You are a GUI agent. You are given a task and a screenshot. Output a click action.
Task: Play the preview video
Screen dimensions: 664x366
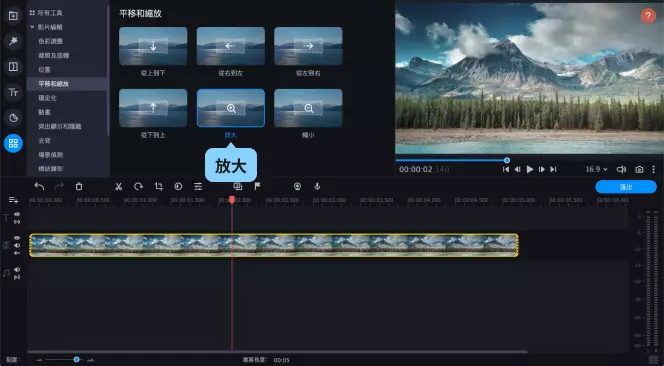[x=529, y=169]
